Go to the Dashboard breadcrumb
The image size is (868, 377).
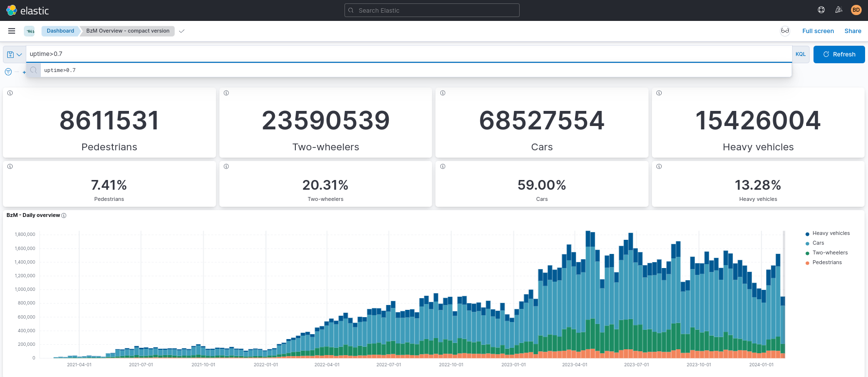[x=60, y=31]
